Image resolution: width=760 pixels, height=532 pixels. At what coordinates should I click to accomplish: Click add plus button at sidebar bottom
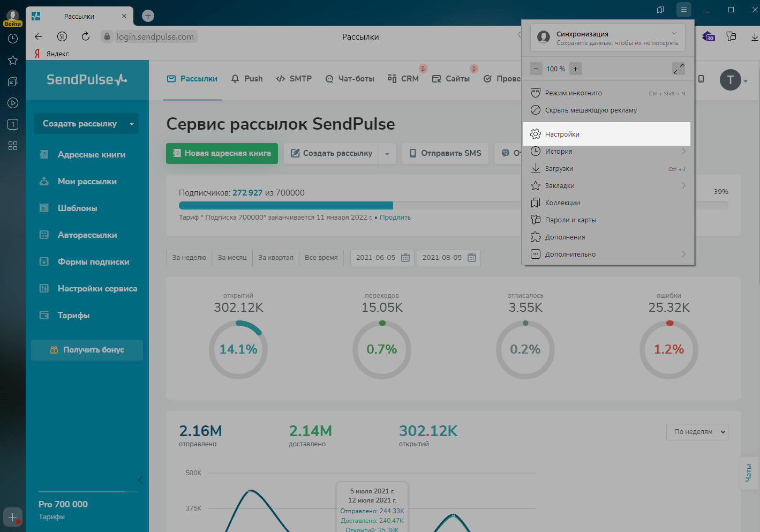tap(13, 518)
